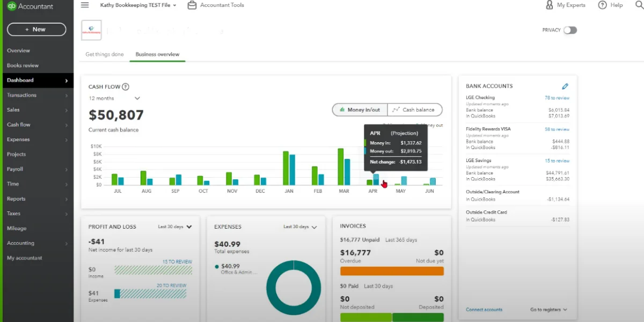Click the light green Not deposited bar
Screen dimensions: 644x322
tap(366, 317)
